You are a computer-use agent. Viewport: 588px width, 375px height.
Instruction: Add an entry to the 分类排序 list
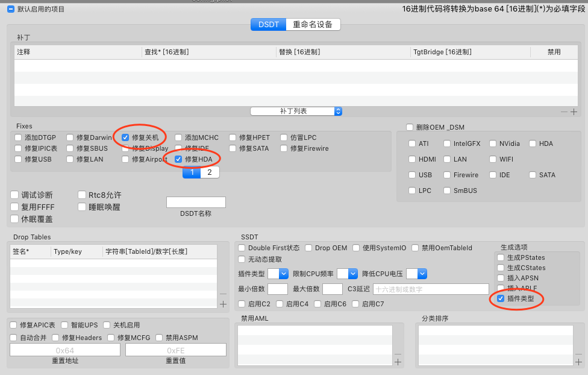[x=578, y=362]
